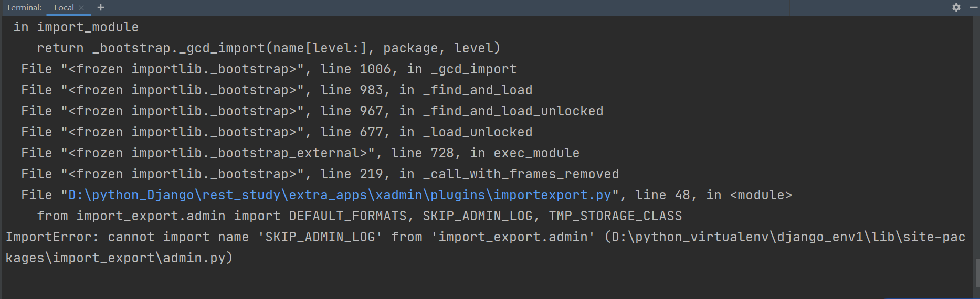Viewport: 980px width, 299px height.
Task: Click the ImportError word in output
Action: click(x=48, y=237)
